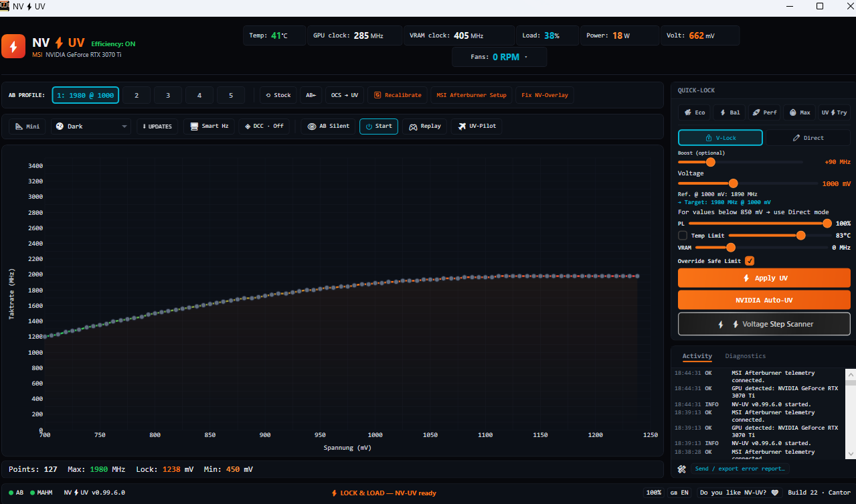Click the tools icon beside error report

coord(682,469)
